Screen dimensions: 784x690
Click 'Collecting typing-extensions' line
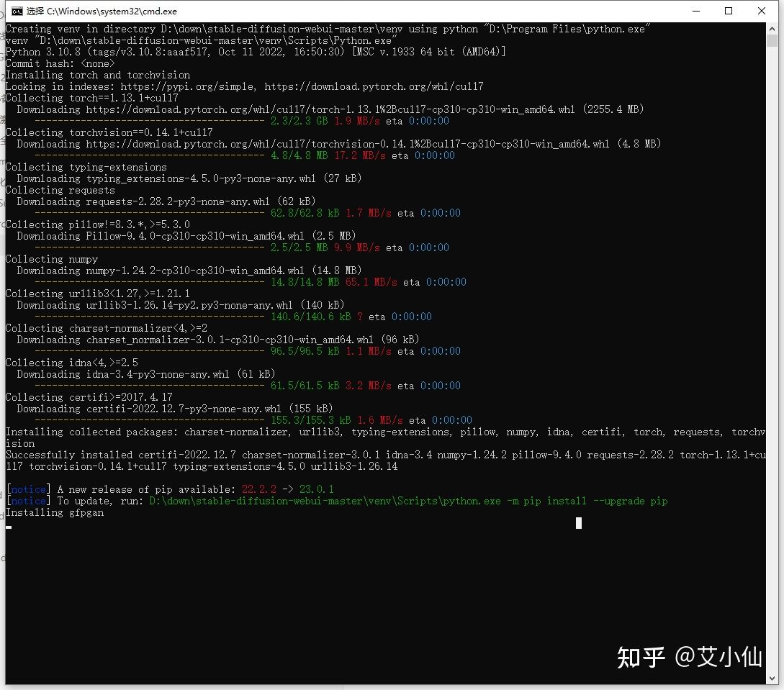86,167
